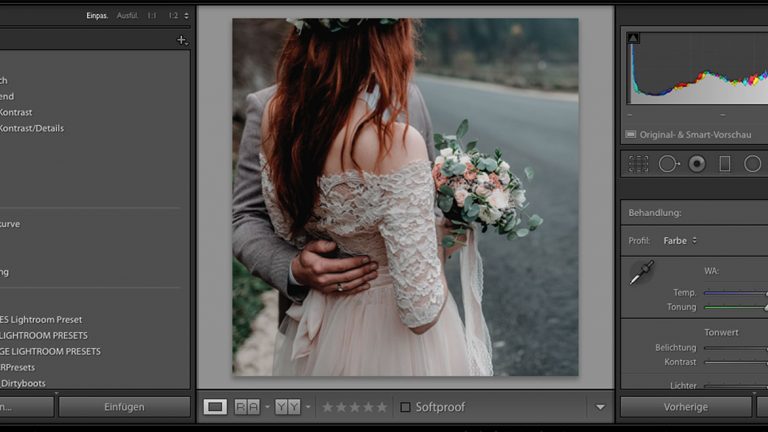
Task: Open the zoom ratio 1:2 dropdown
Action: (x=177, y=16)
